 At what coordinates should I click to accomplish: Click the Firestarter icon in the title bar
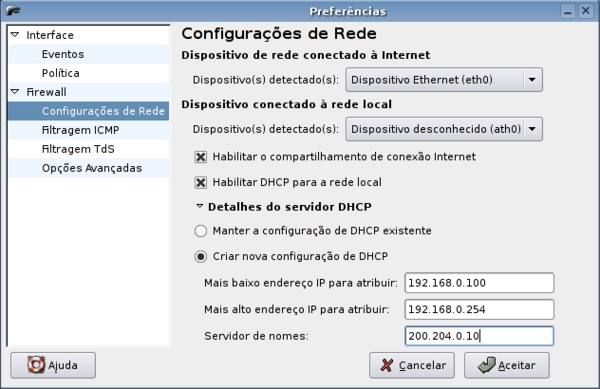click(13, 11)
